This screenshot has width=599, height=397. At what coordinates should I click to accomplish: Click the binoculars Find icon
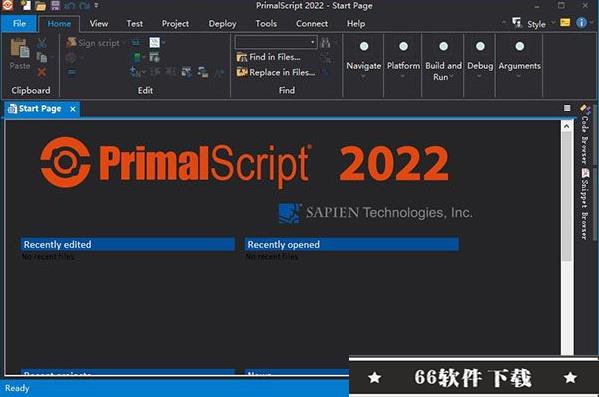(x=325, y=42)
